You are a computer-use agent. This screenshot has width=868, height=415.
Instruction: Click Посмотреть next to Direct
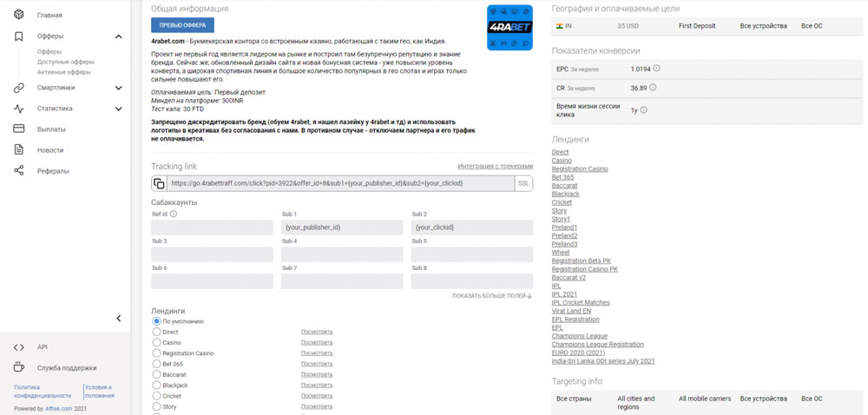317,332
